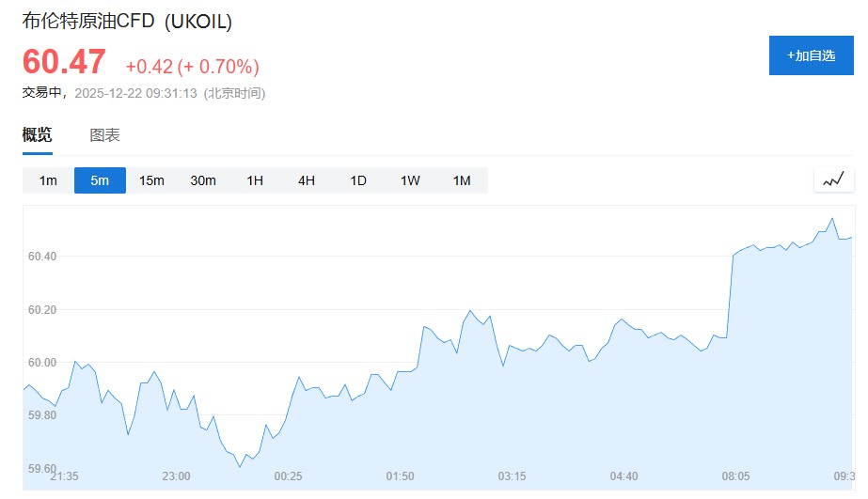Click the 布伦特原油CFD (UKOIL) title
The image size is (868, 499).
tap(127, 21)
